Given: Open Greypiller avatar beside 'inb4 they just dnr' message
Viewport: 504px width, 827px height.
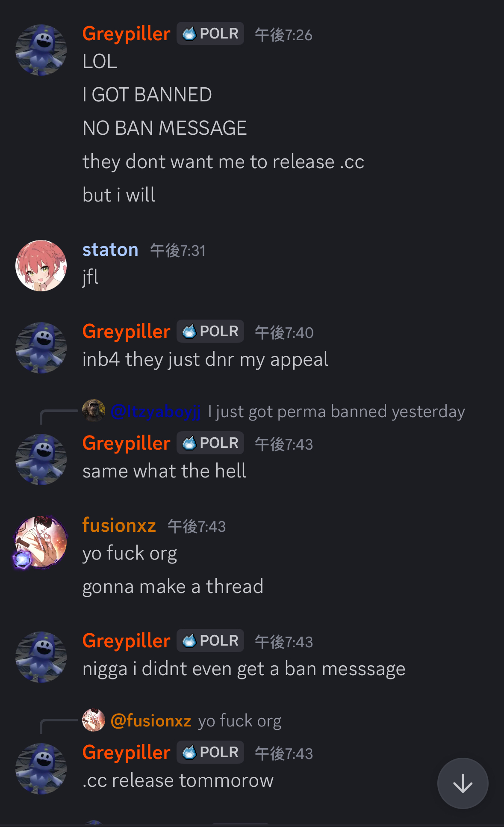Looking at the screenshot, I should 41,348.
